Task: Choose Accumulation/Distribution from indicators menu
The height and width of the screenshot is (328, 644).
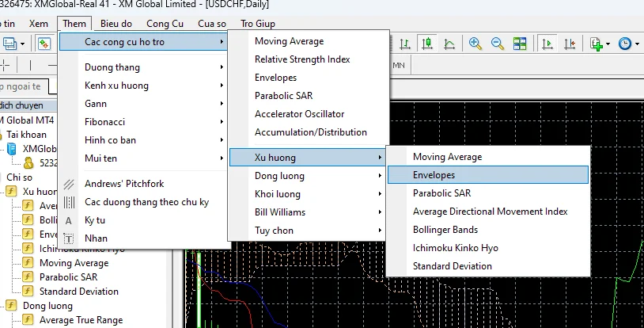Action: [x=308, y=132]
